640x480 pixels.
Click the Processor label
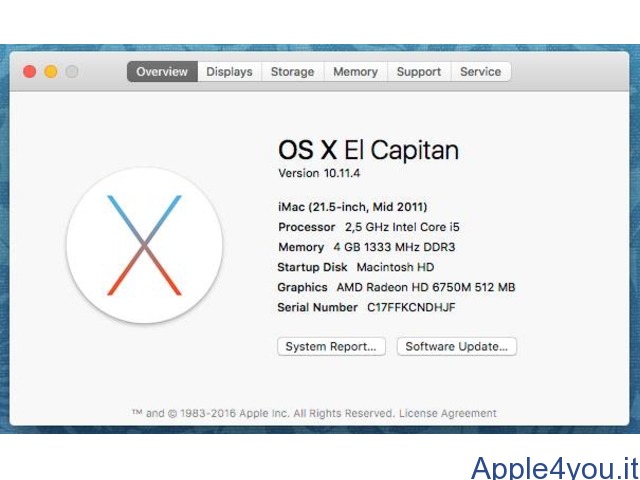307,227
